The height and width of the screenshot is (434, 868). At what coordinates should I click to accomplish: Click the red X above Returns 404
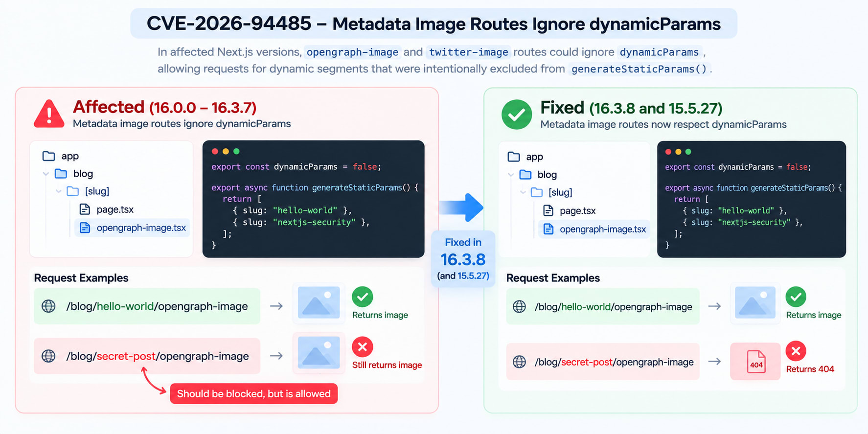pyautogui.click(x=796, y=351)
